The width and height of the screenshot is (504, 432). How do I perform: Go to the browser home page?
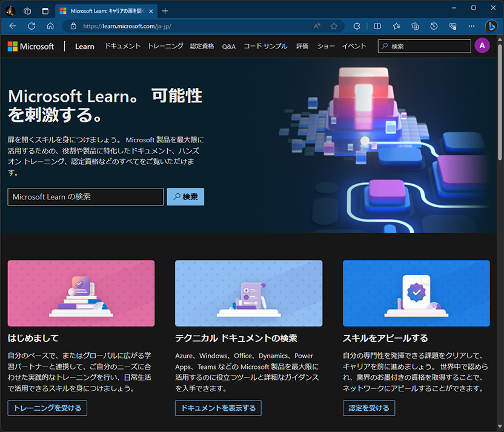pos(50,26)
